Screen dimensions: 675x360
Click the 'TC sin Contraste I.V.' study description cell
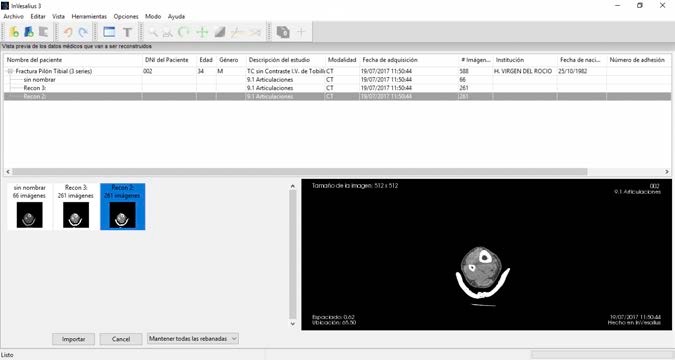285,71
